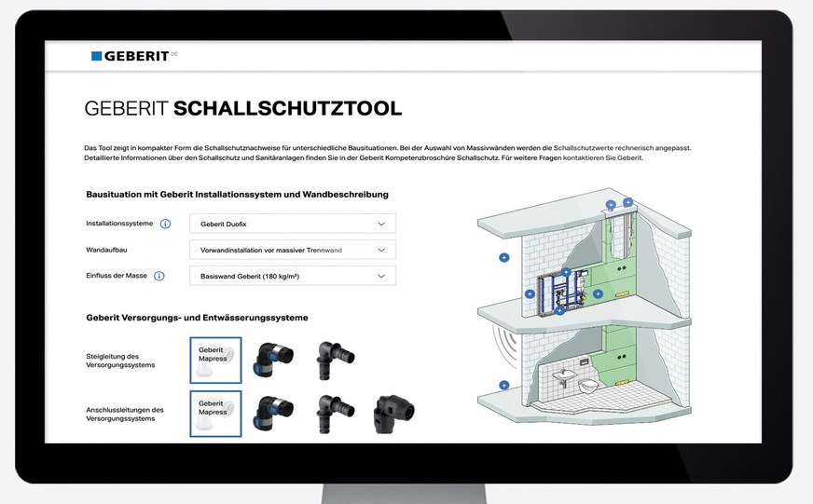
Task: Choose the black barbed elbow fitting in the Anschlussleitungen row
Action: [x=335, y=414]
